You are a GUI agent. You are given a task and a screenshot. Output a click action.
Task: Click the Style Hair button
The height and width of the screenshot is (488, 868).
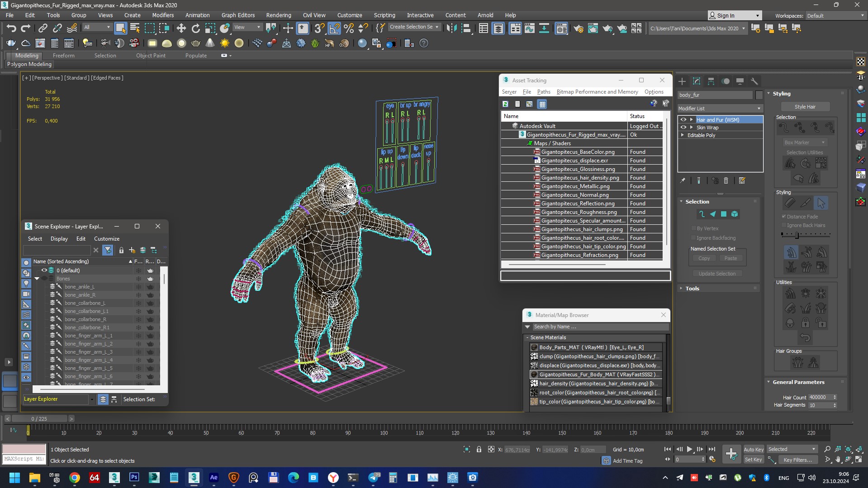coord(805,107)
